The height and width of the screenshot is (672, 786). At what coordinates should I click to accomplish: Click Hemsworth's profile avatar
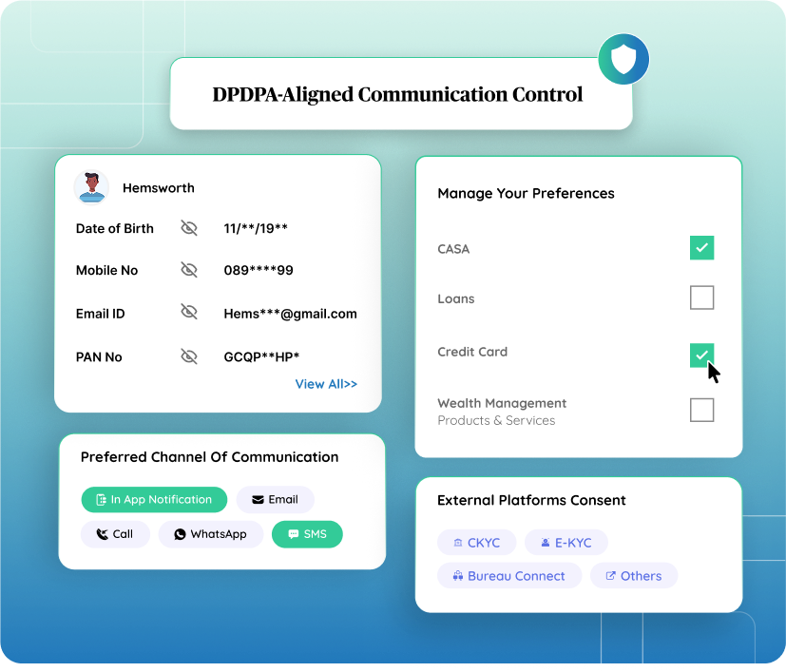tap(91, 187)
